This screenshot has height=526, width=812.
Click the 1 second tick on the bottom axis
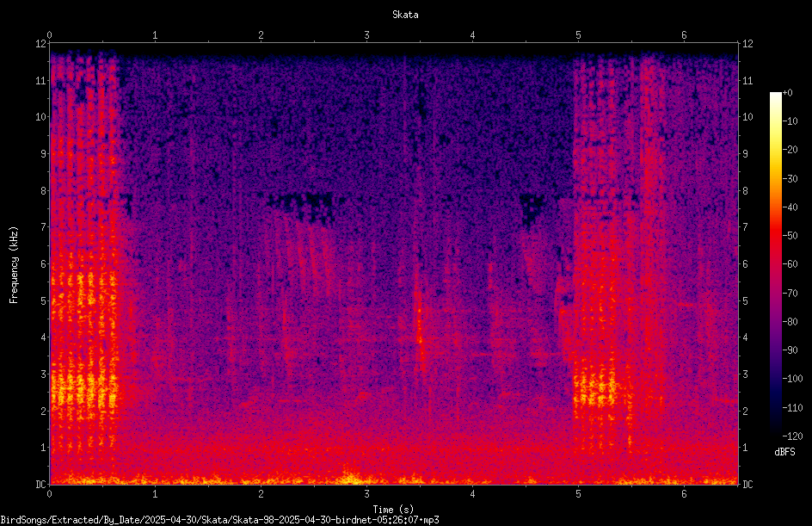pyautogui.click(x=155, y=494)
